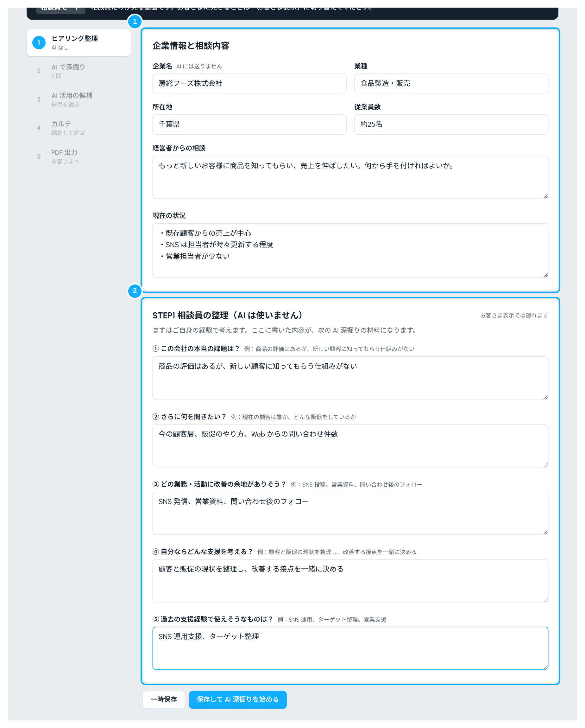Click the circled number 5 step icon

pos(39,157)
